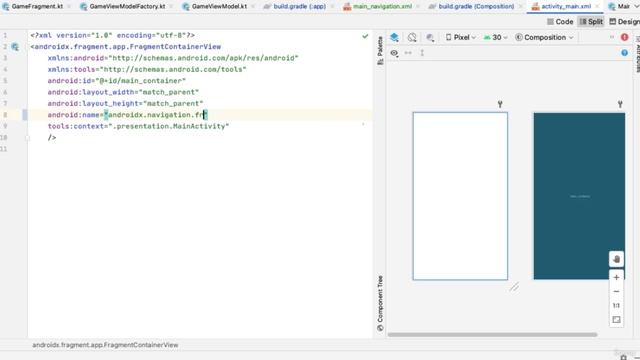Click the android:layout_width line
The width and height of the screenshot is (640, 360).
(x=123, y=92)
